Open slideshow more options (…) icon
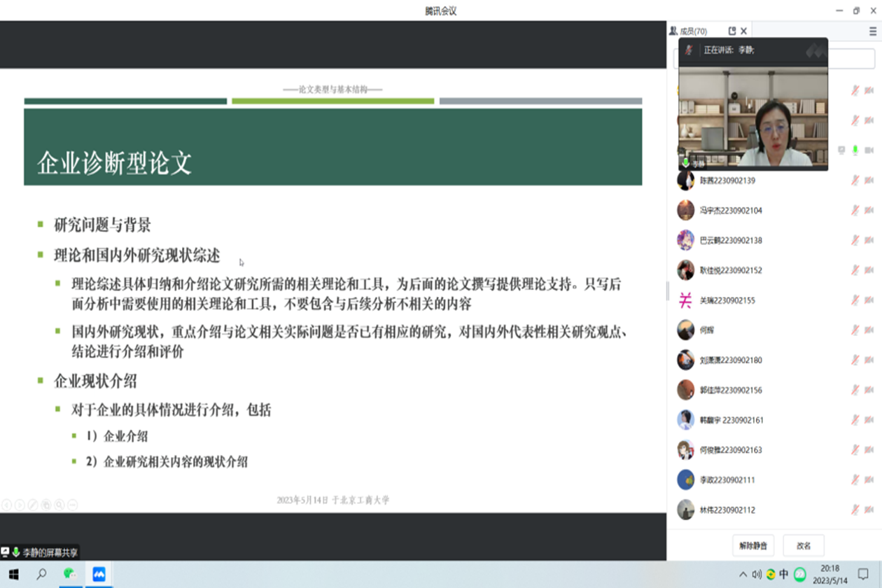Image resolution: width=882 pixels, height=588 pixels. coord(72,504)
